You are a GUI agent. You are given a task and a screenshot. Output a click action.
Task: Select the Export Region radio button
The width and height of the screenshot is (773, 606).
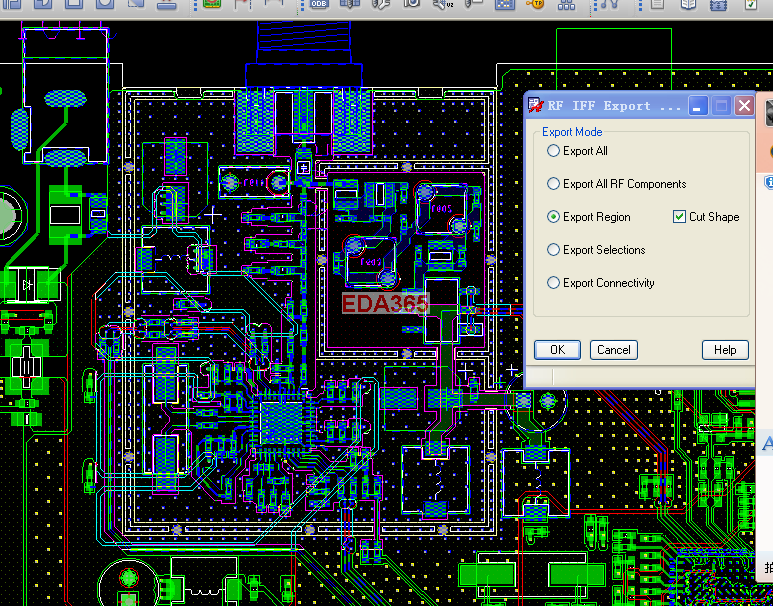554,217
